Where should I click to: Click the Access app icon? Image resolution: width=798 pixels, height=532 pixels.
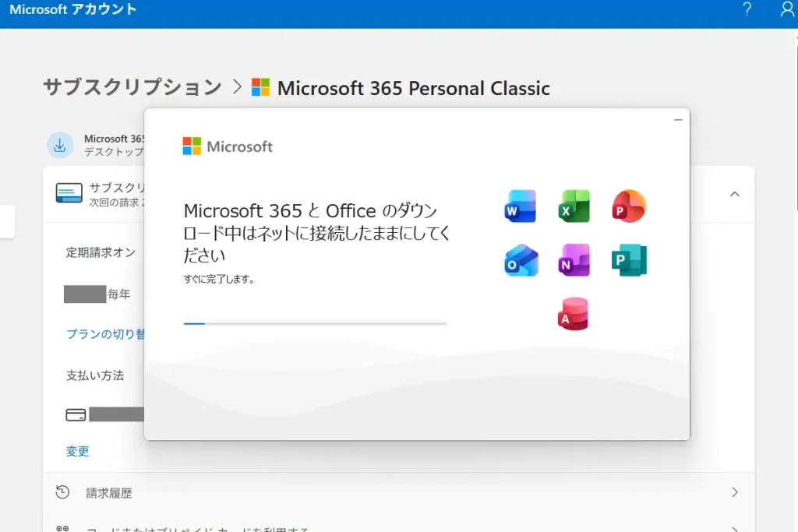click(573, 315)
